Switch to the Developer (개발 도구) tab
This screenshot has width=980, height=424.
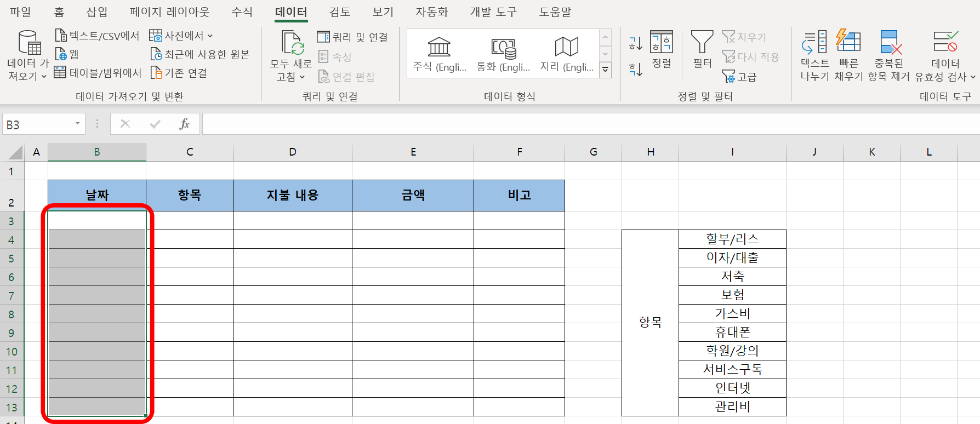(493, 12)
